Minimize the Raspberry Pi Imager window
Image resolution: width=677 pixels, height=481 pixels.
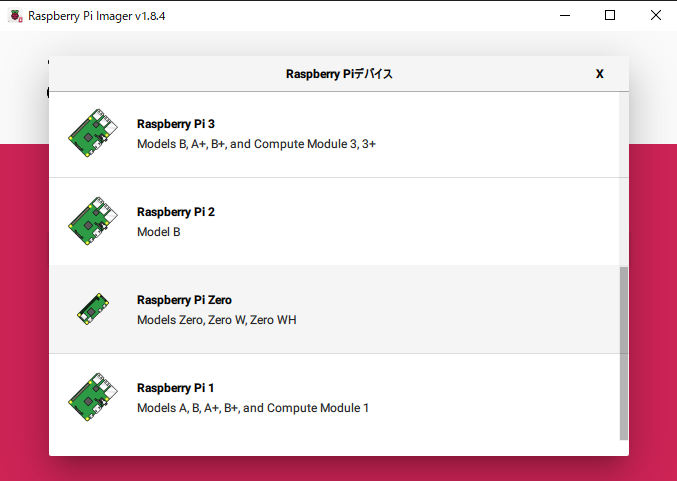pyautogui.click(x=565, y=16)
